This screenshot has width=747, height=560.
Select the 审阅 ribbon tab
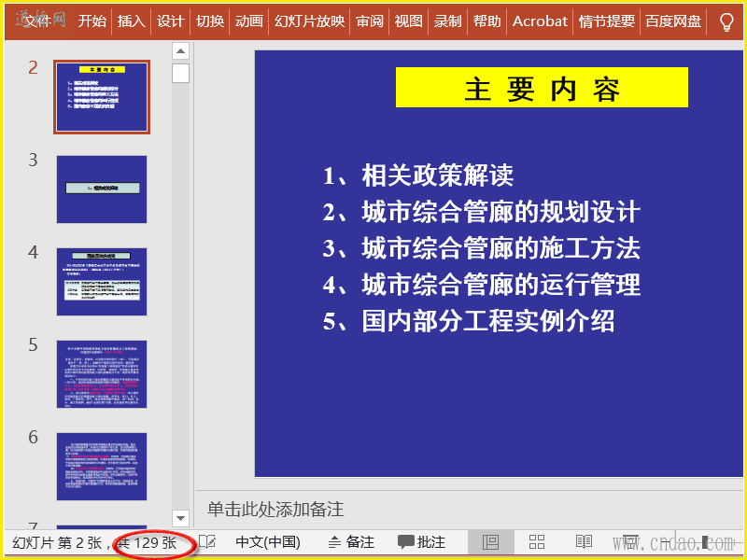click(x=369, y=21)
